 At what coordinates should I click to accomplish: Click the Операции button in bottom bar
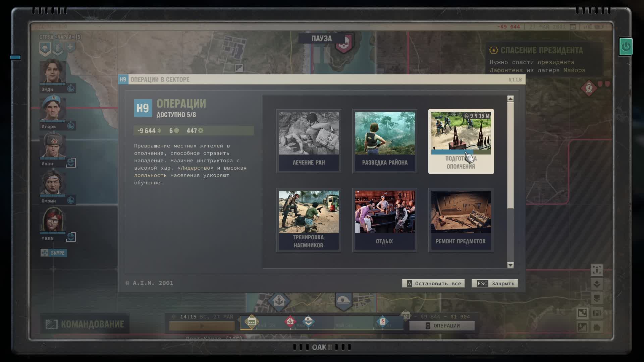pos(442,326)
